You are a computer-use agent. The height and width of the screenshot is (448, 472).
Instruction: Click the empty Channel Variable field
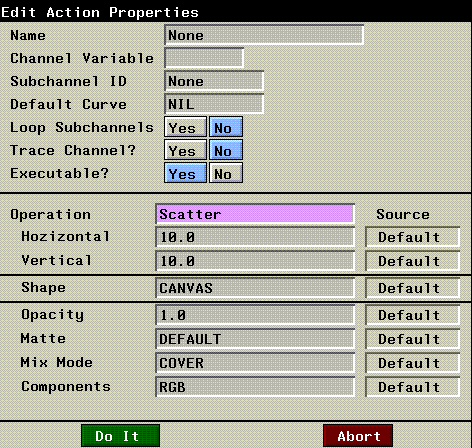204,58
